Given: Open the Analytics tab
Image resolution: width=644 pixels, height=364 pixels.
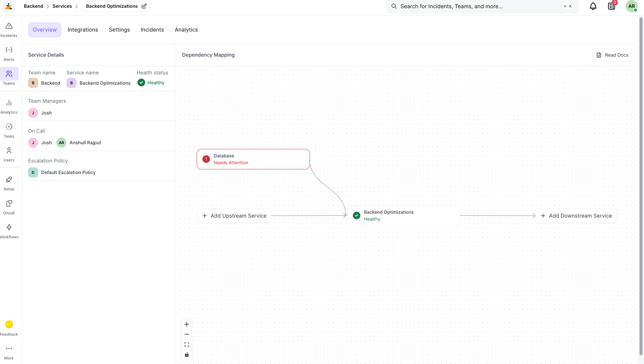Looking at the screenshot, I should (186, 30).
